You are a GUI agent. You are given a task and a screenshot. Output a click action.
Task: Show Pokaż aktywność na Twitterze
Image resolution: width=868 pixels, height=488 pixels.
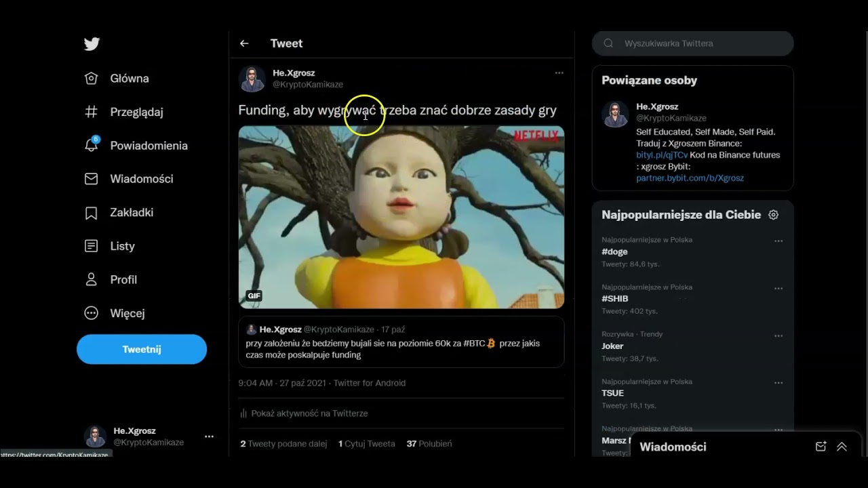point(309,413)
